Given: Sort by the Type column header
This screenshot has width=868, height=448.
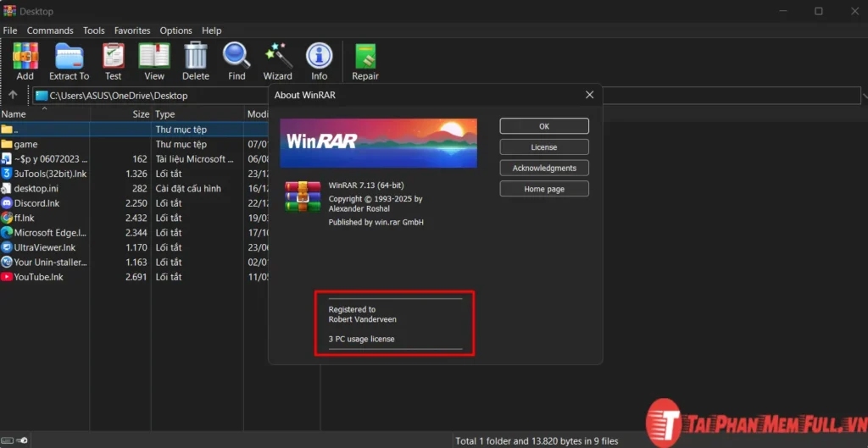Looking at the screenshot, I should 197,114.
